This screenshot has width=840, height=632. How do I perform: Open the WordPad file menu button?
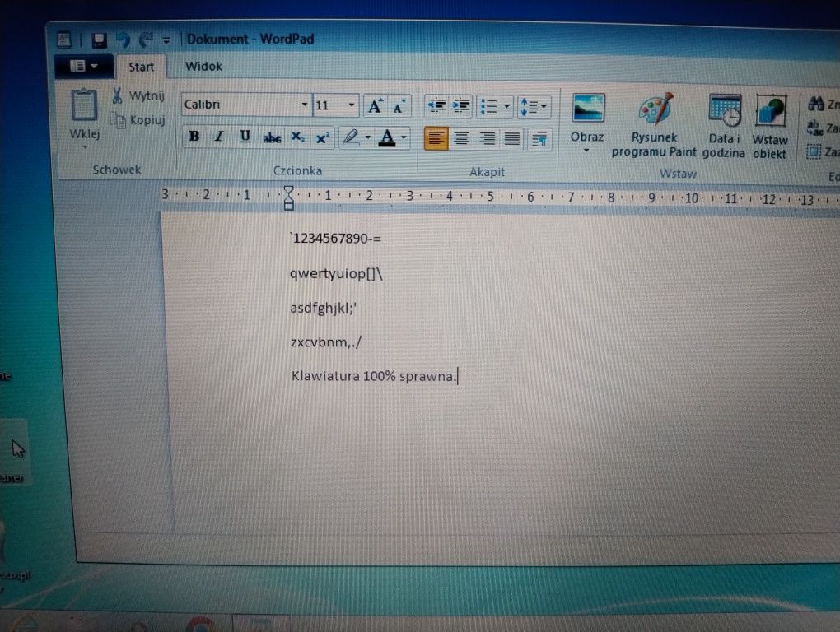pyautogui.click(x=84, y=66)
